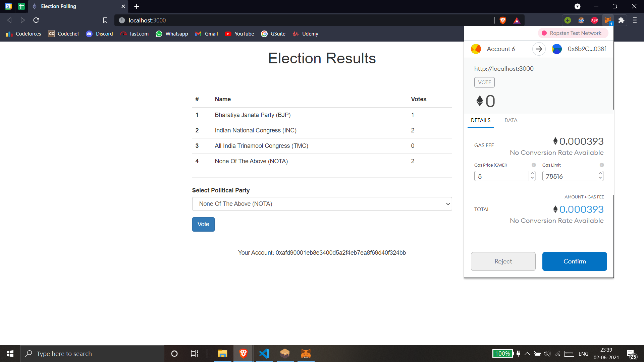644x362 pixels.
Task: Open the Select Political Party dropdown
Action: [322, 203]
